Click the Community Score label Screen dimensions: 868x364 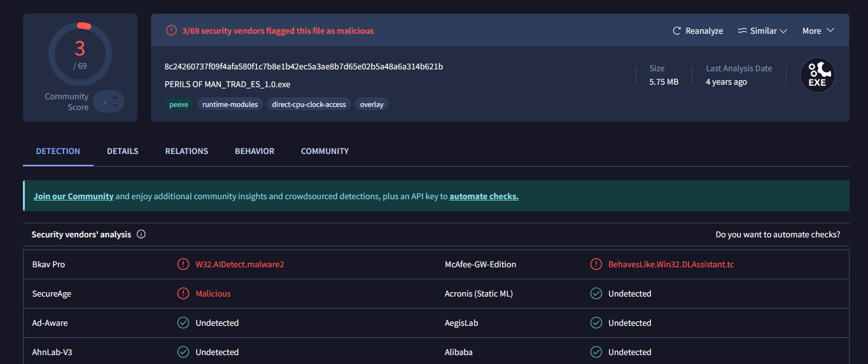point(67,102)
